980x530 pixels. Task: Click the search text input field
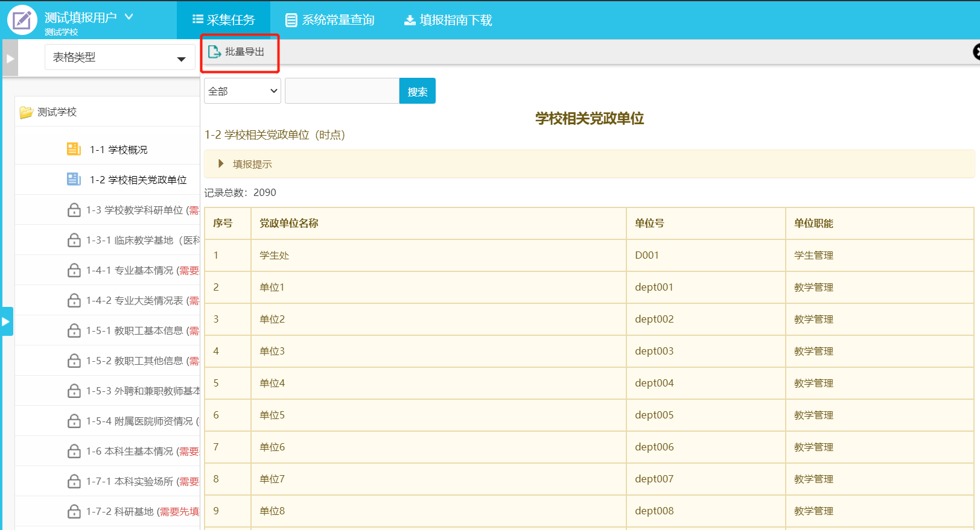click(x=342, y=91)
